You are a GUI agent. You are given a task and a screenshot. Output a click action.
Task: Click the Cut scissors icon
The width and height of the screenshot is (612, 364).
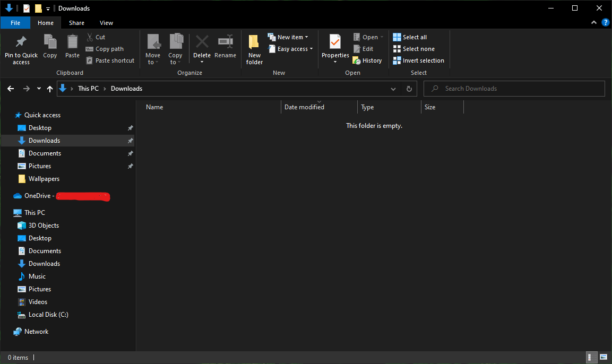(x=90, y=37)
